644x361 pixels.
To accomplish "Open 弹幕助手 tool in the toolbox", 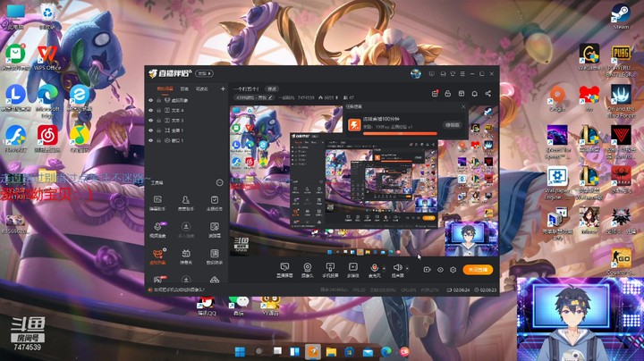I will pyautogui.click(x=157, y=203).
